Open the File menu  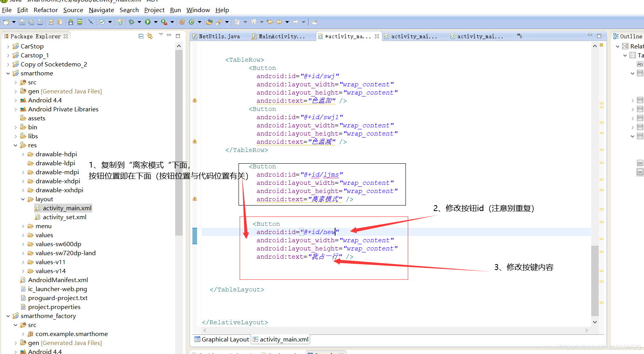7,10
